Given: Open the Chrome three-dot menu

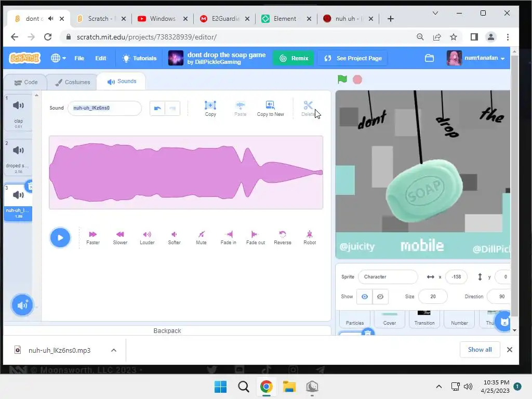Looking at the screenshot, I should [x=508, y=37].
